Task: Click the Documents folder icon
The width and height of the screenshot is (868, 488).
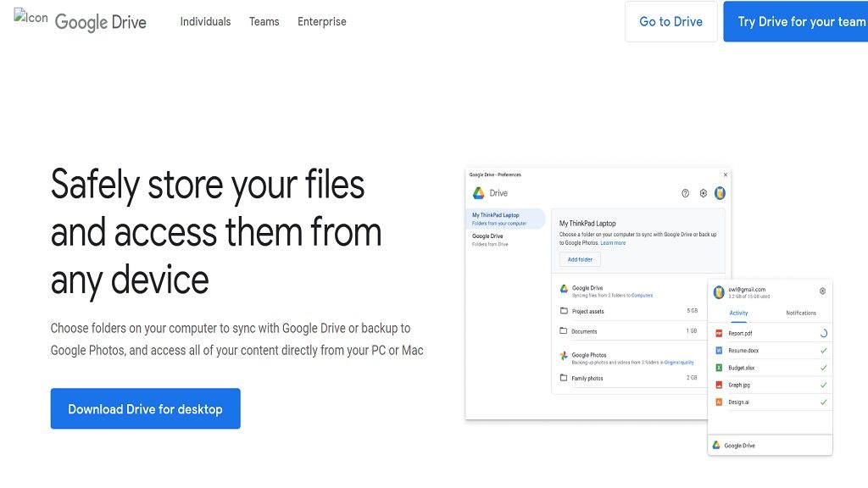Action: click(564, 331)
